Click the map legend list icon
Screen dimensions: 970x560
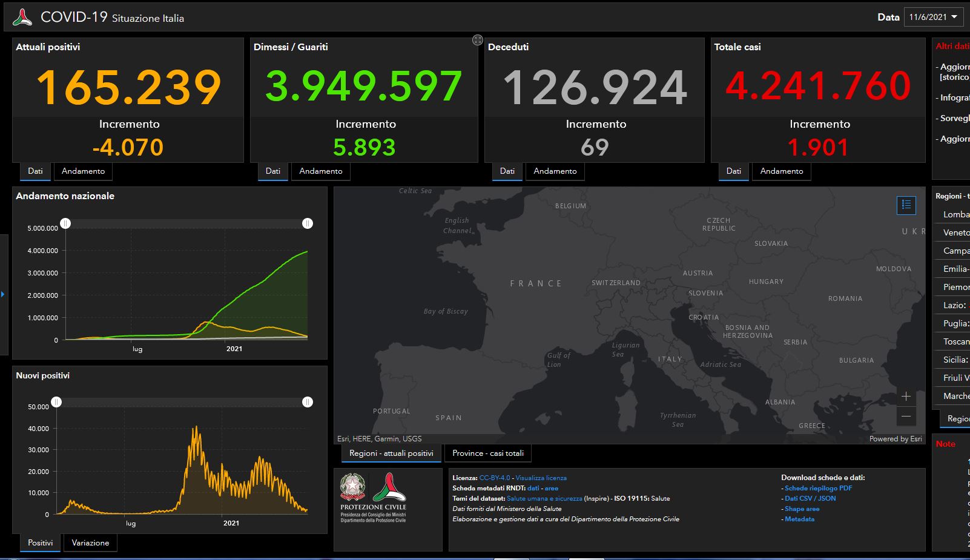(x=906, y=205)
